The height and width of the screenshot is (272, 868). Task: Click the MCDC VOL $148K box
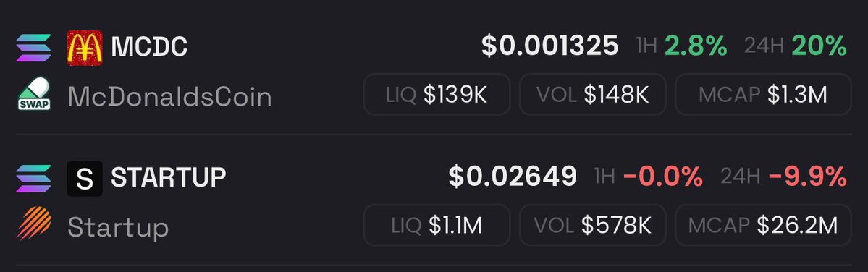[x=592, y=95]
